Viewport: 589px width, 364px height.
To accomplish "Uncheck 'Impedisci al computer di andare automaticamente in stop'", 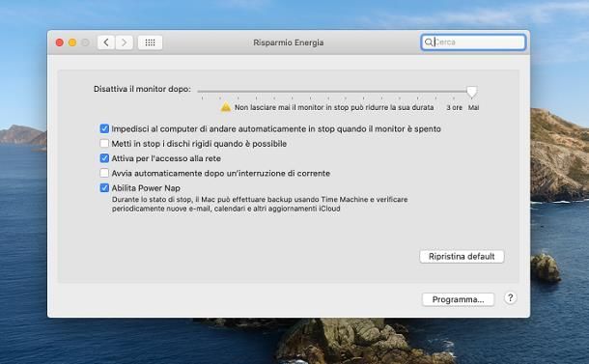I will pos(104,128).
